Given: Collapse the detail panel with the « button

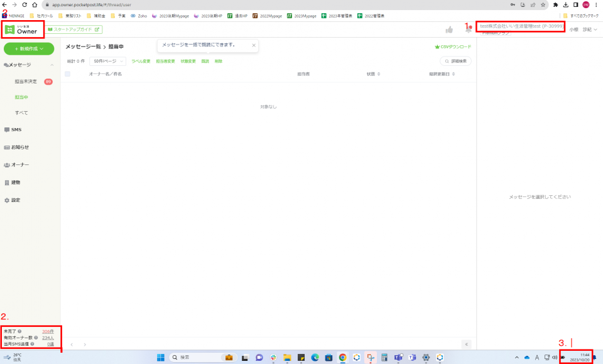Looking at the screenshot, I should pyautogui.click(x=467, y=345).
